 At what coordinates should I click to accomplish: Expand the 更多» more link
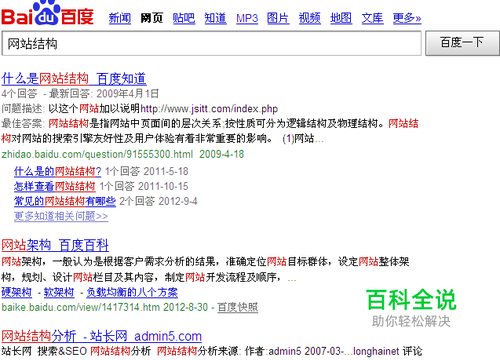[407, 18]
